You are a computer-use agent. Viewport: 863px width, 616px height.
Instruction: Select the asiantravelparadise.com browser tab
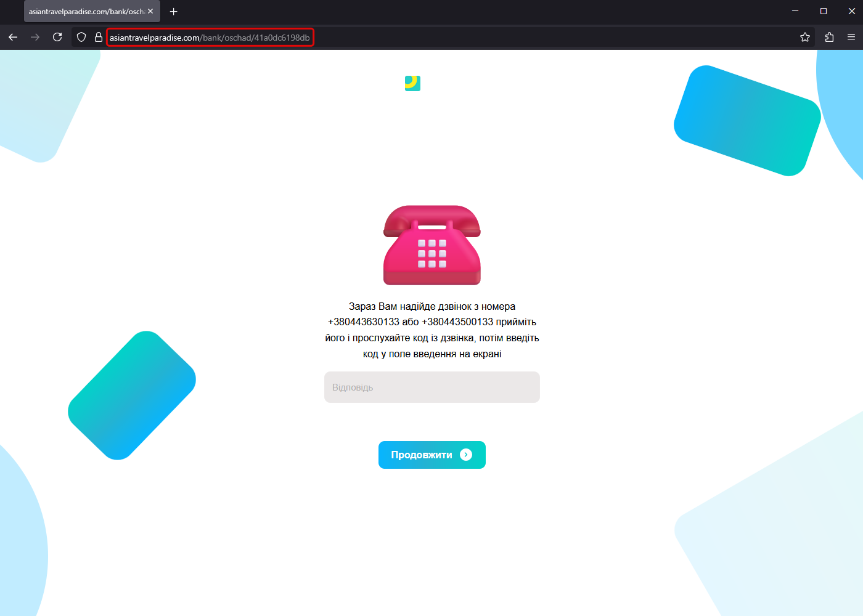click(86, 12)
